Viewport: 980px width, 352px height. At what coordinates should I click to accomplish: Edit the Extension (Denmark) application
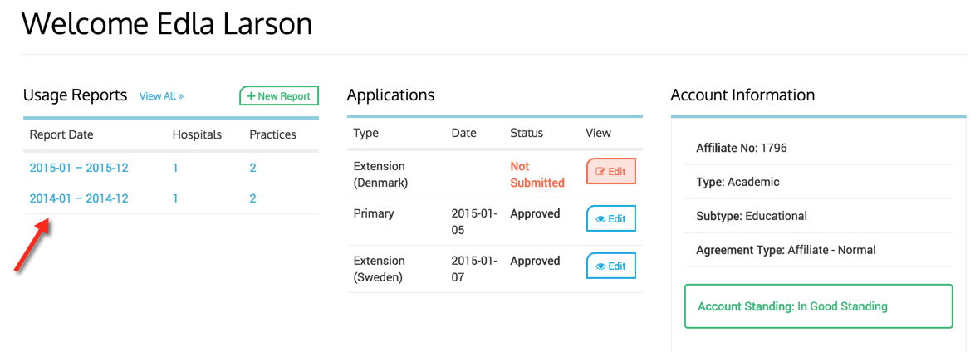tap(610, 171)
